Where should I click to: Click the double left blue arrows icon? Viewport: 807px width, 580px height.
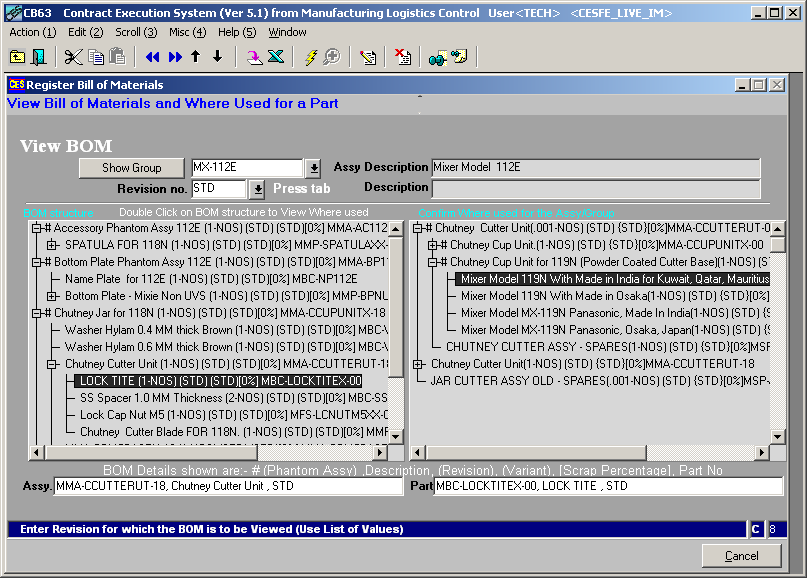pyautogui.click(x=152, y=57)
